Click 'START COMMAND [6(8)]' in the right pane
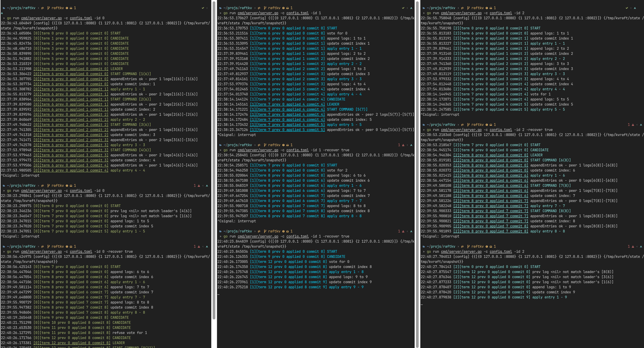 click(550, 160)
